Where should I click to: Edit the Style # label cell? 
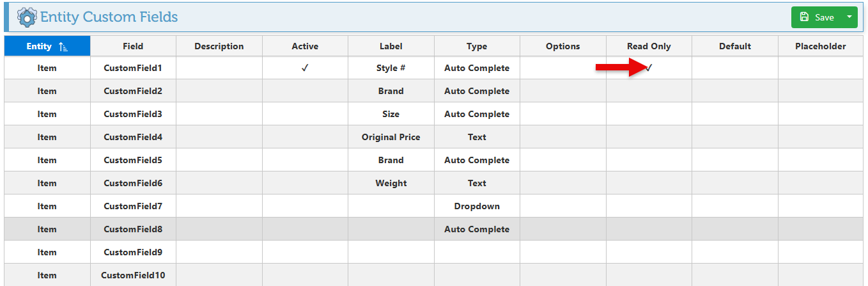[x=391, y=68]
